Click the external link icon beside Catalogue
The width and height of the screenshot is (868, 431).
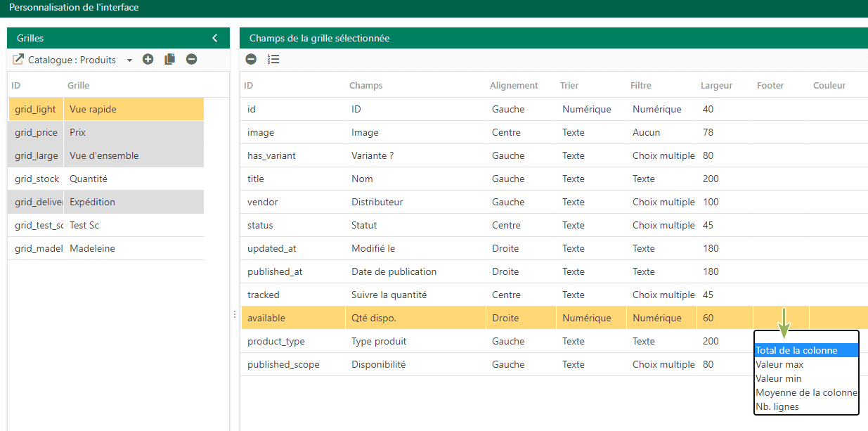click(x=18, y=60)
